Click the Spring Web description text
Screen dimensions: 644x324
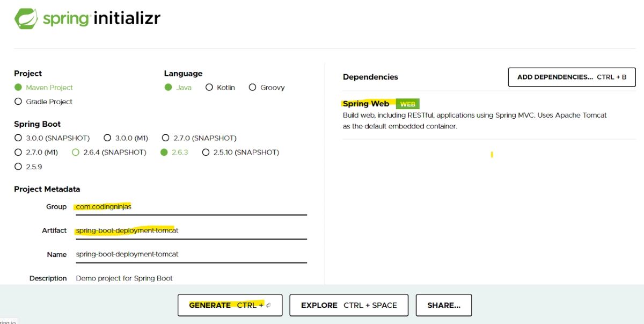pyautogui.click(x=475, y=121)
